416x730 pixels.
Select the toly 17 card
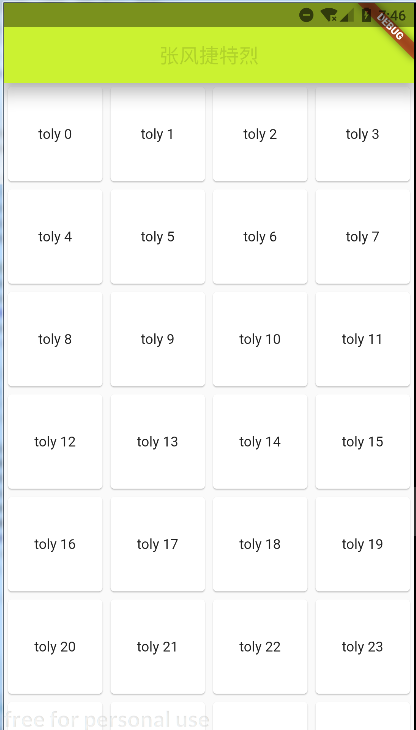(158, 544)
